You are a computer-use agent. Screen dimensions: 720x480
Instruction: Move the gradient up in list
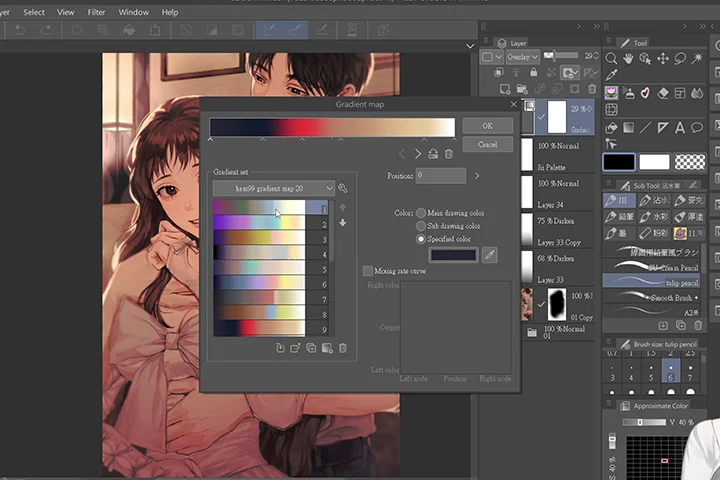pos(343,208)
